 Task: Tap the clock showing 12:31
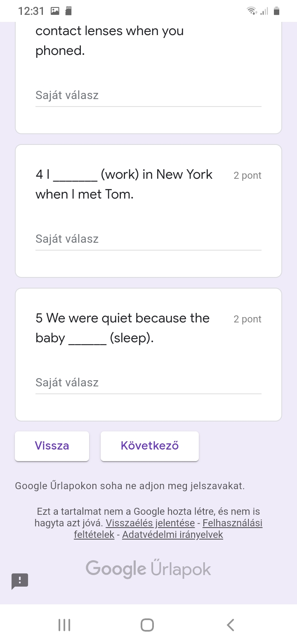[31, 11]
